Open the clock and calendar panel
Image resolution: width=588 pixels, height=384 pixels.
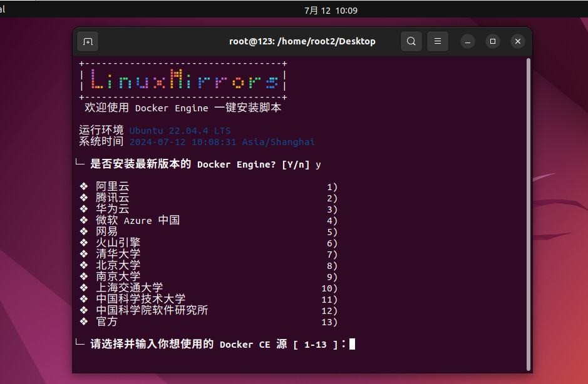[x=331, y=11]
